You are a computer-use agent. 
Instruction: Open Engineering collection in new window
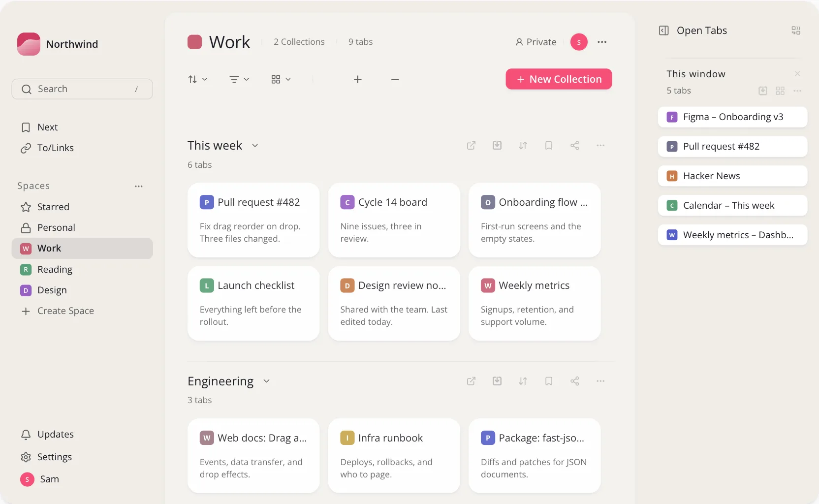[x=471, y=381]
